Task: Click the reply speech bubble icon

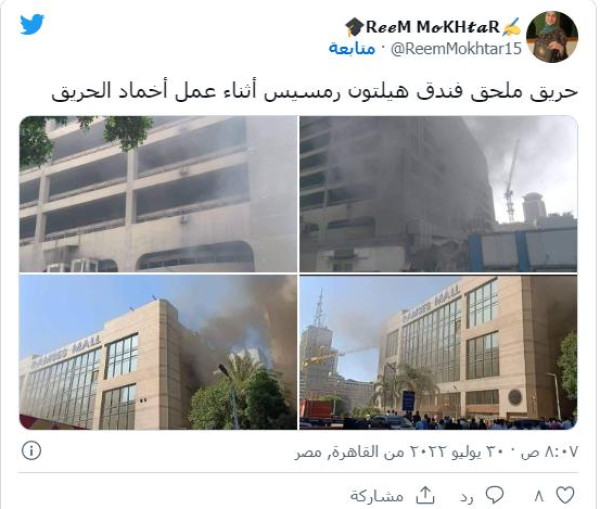Action: point(495,495)
